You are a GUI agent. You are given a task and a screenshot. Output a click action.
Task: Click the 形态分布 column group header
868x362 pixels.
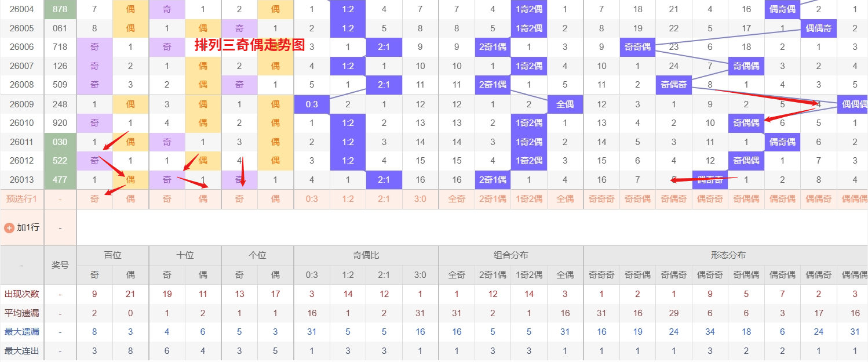[x=728, y=255]
